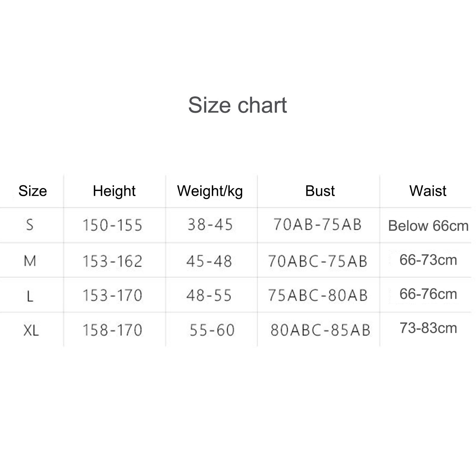The width and height of the screenshot is (476, 476).
Task: Select the L size row label
Action: point(30,296)
